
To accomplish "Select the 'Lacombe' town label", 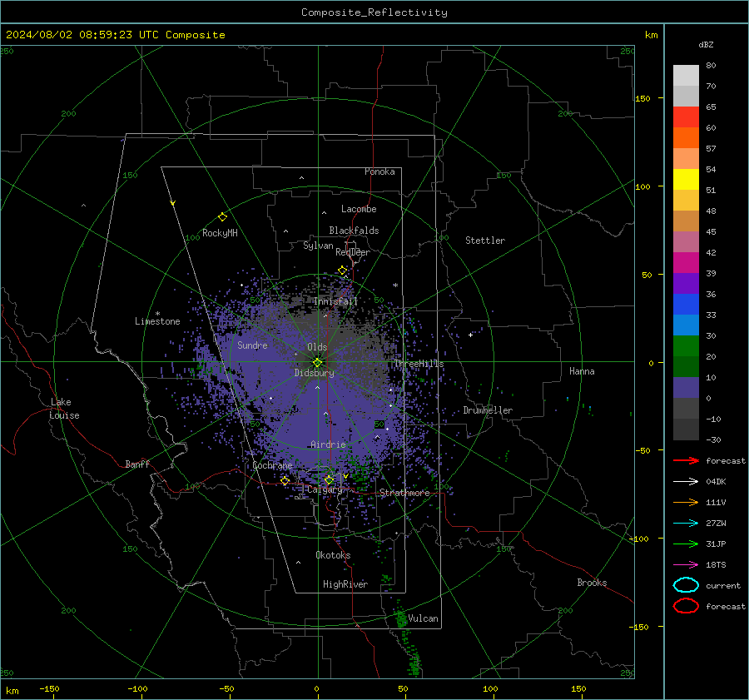I will [359, 209].
